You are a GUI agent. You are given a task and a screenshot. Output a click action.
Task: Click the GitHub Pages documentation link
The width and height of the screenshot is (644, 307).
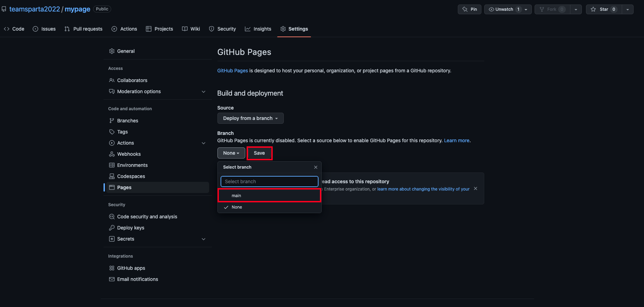tap(232, 71)
